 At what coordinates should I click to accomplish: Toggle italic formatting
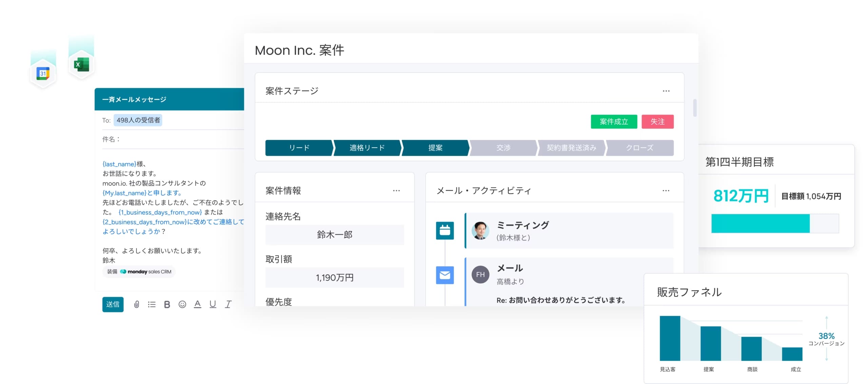pyautogui.click(x=228, y=304)
